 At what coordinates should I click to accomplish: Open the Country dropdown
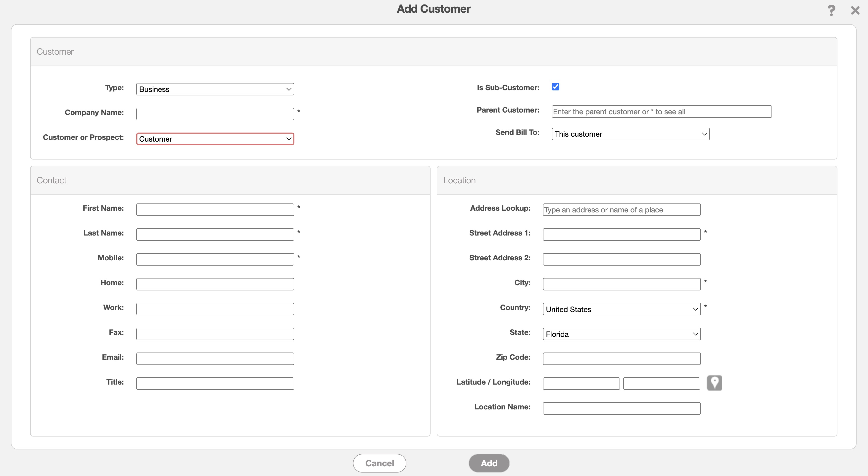tap(621, 309)
